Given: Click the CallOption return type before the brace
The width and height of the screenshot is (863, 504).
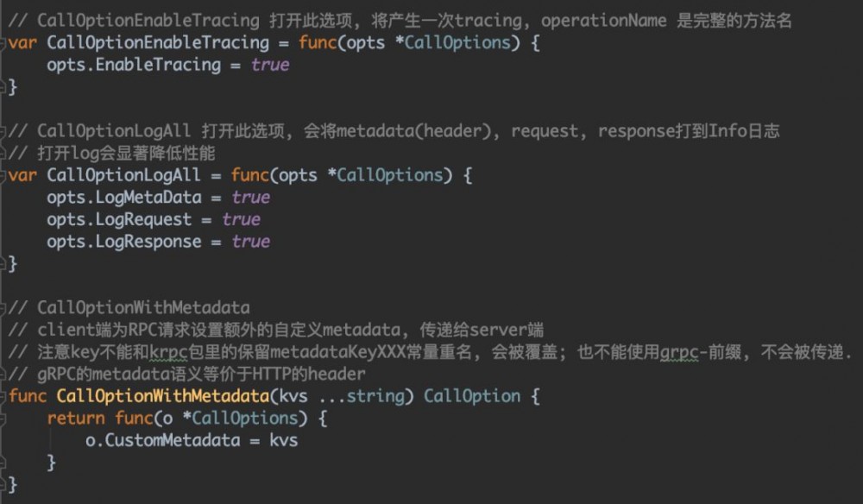Looking at the screenshot, I should coord(472,396).
